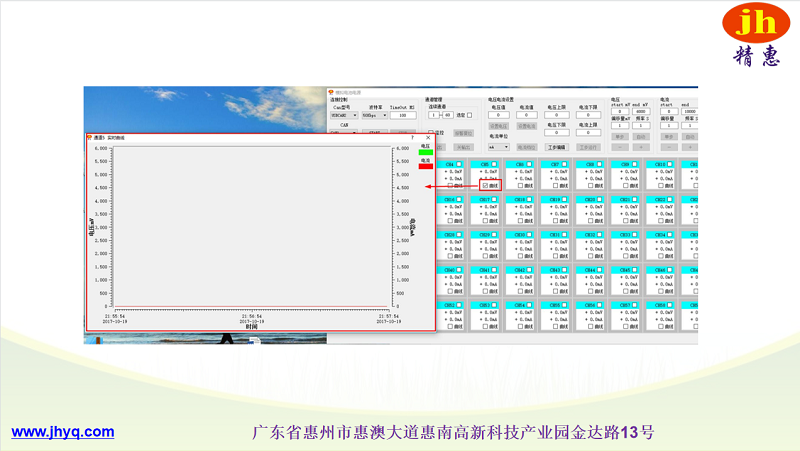Toggle the 选定 checkbox in channel management

coord(470,115)
